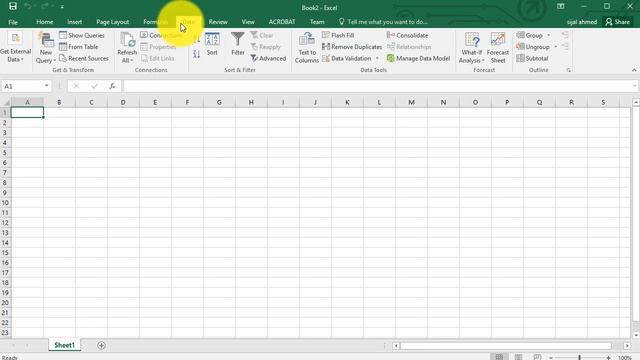640x360 pixels.
Task: Click the zoom out minus button
Action: tap(551, 358)
